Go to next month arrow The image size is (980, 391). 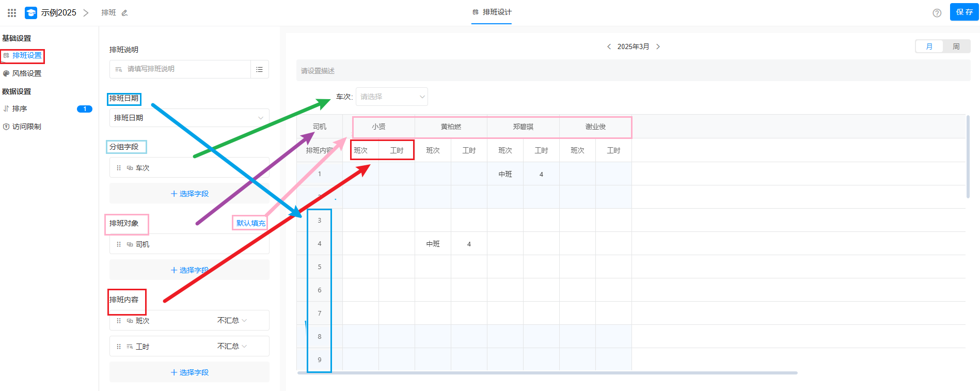658,46
